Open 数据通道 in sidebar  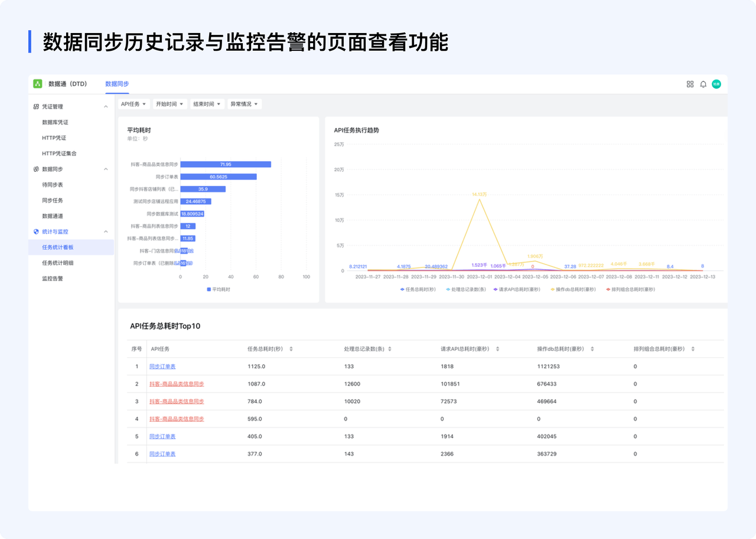[x=53, y=216]
